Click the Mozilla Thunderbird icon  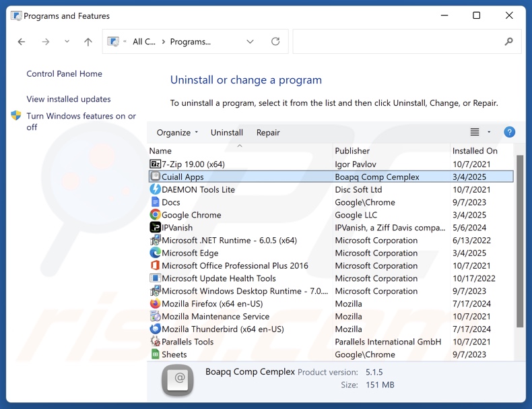click(155, 329)
